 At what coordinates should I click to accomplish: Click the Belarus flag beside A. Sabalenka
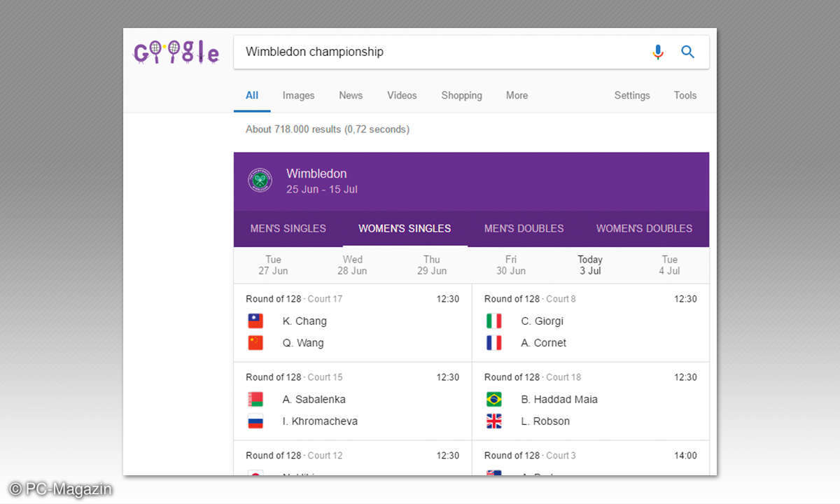255,400
